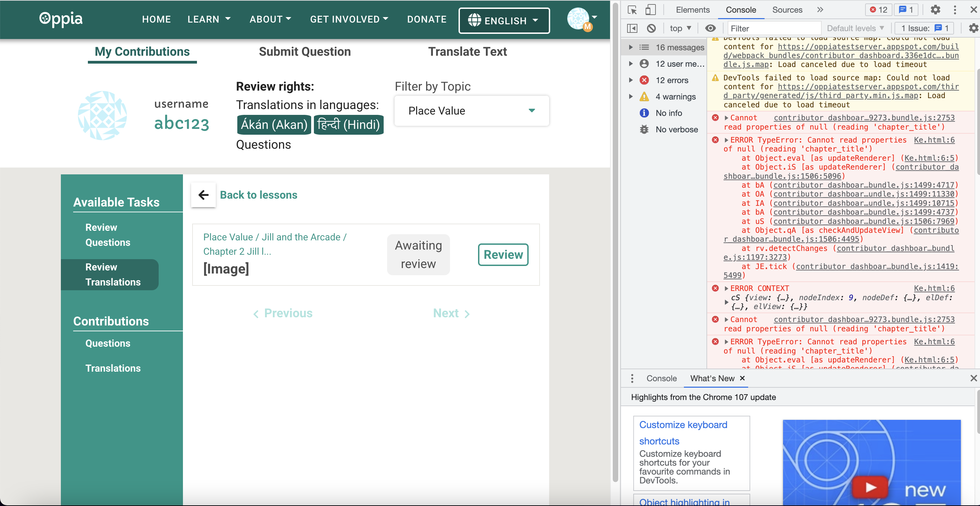Open the top execution context dropdown
This screenshot has height=506, width=980.
[x=680, y=28]
